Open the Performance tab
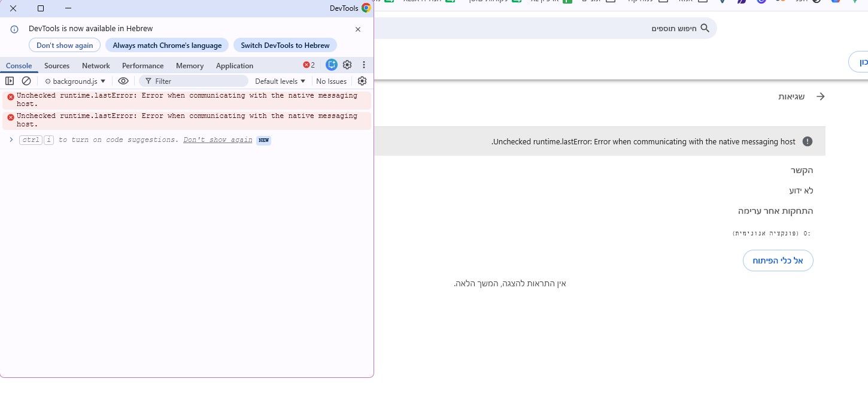The width and height of the screenshot is (868, 418). tap(142, 66)
